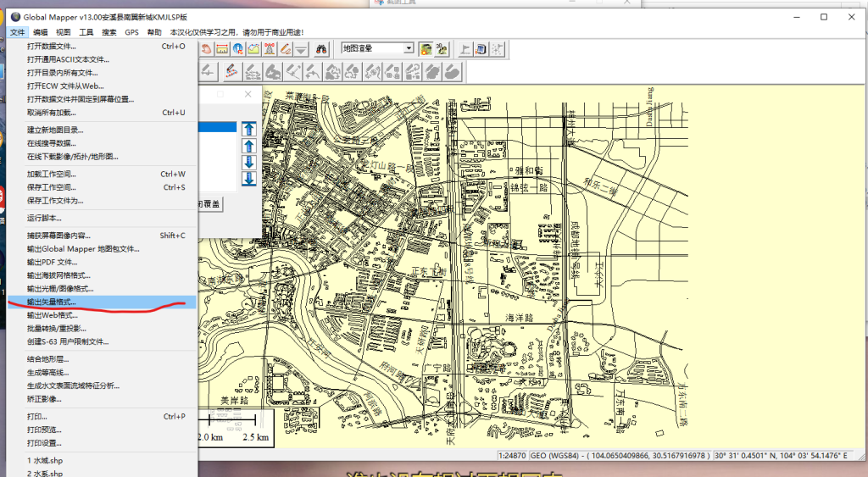Image resolution: width=868 pixels, height=477 pixels.
Task: Activate the measure ruler tool
Action: pyautogui.click(x=223, y=49)
